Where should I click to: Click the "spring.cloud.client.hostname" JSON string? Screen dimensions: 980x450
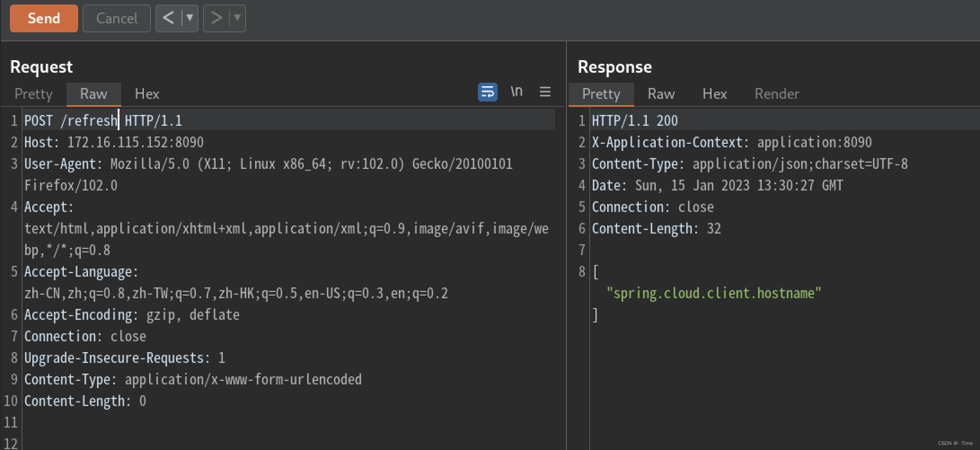point(714,293)
